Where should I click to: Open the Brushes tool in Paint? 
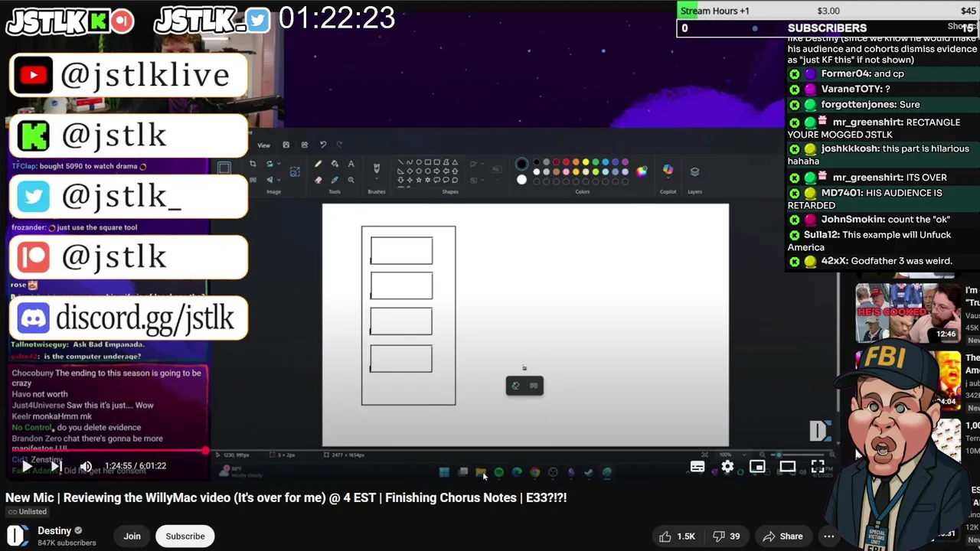point(376,168)
